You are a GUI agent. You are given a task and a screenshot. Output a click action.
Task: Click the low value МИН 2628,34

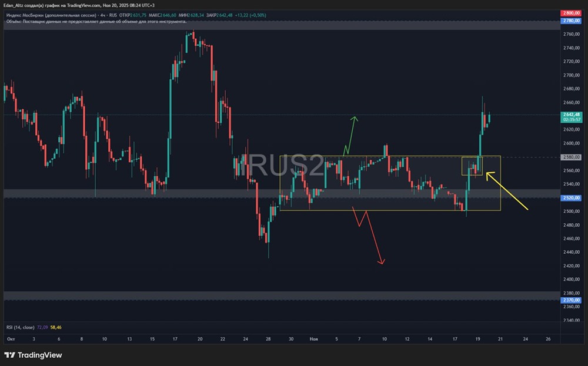click(x=191, y=15)
